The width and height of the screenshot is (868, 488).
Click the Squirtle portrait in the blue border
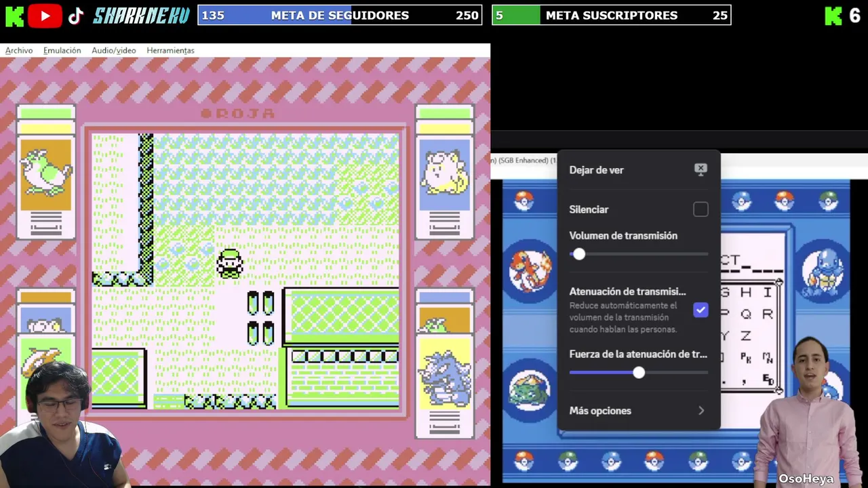pos(823,270)
